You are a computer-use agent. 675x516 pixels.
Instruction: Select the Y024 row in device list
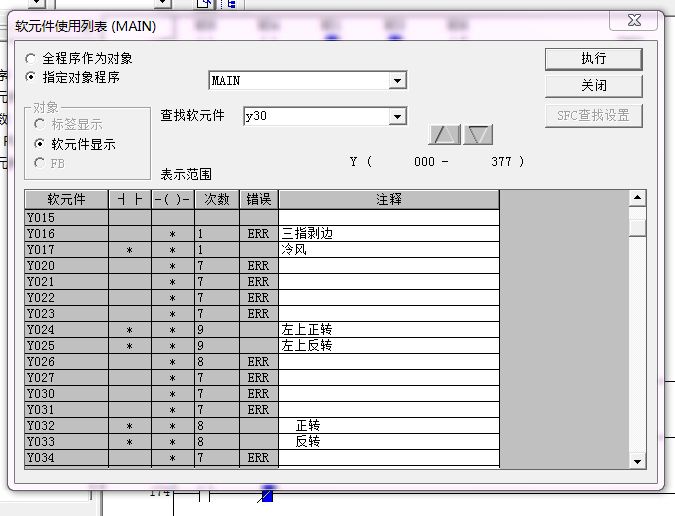[66, 330]
